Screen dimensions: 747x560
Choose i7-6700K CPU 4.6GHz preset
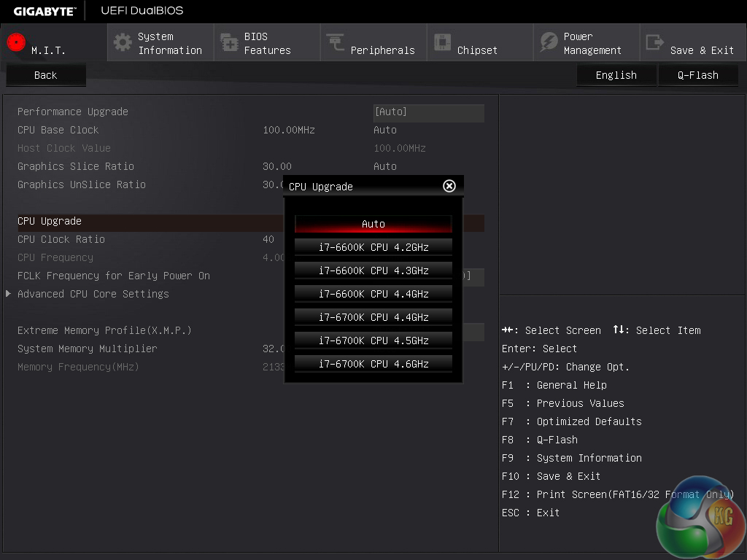tap(373, 364)
